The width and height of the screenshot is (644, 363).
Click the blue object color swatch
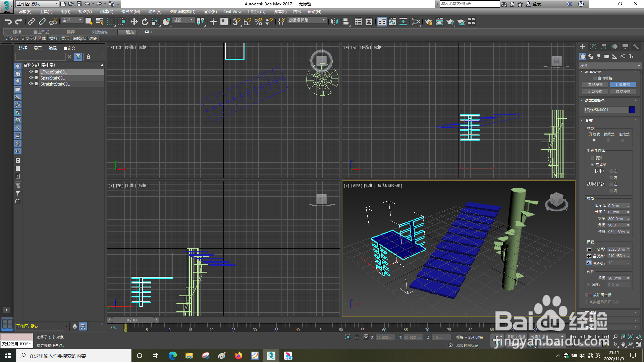coord(632,110)
